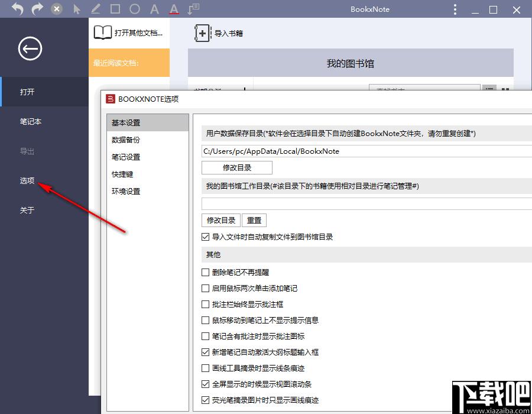Image resolution: width=532 pixels, height=414 pixels.
Task: Click the 重置 button
Action: [x=254, y=220]
